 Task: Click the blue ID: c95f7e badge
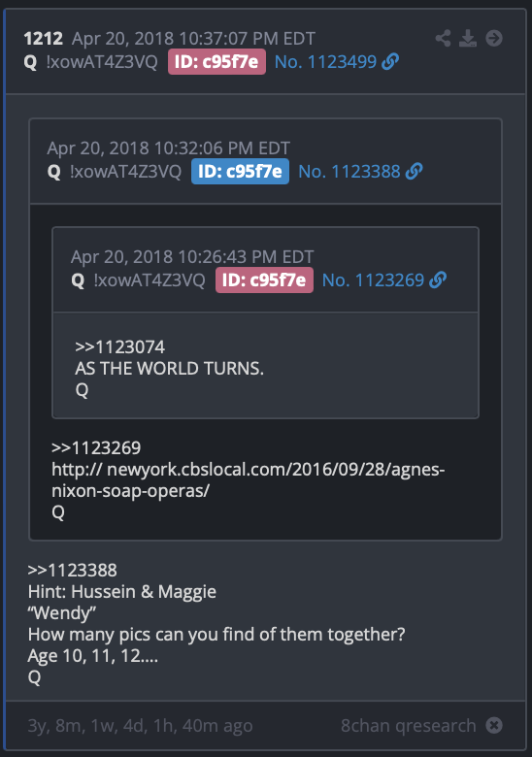pos(240,172)
